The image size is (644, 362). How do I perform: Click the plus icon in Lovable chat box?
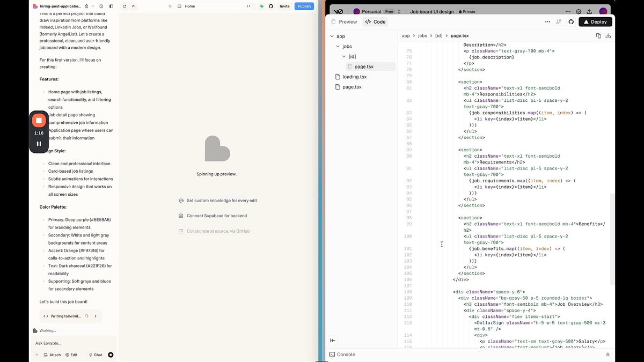coord(37,355)
